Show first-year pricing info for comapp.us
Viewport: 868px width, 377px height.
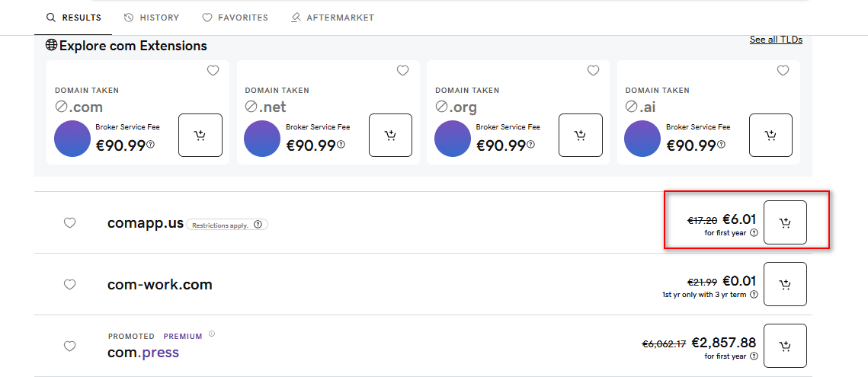point(754,233)
